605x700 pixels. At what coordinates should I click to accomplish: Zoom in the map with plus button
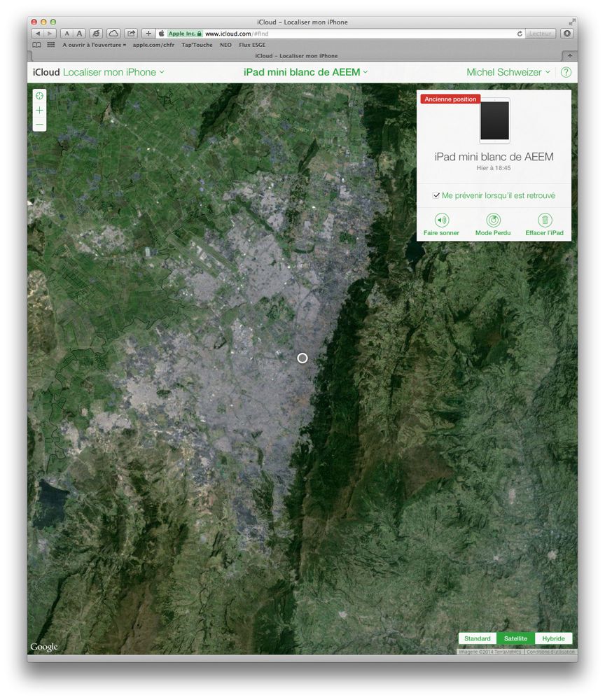point(39,111)
